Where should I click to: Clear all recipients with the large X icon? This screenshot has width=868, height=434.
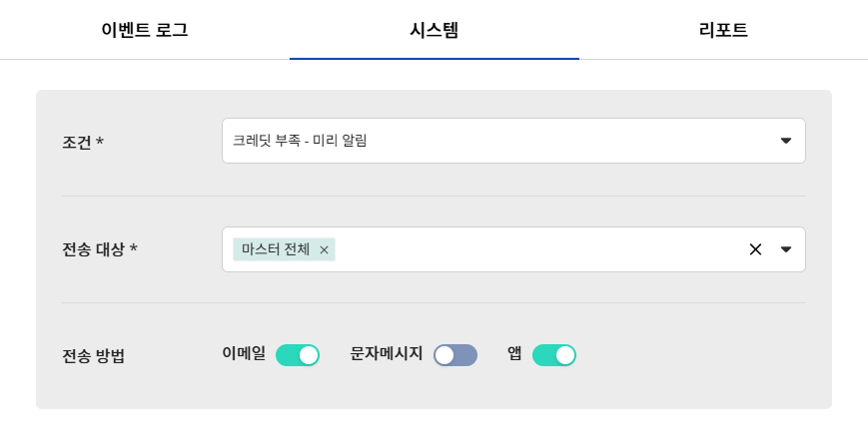[x=755, y=249]
